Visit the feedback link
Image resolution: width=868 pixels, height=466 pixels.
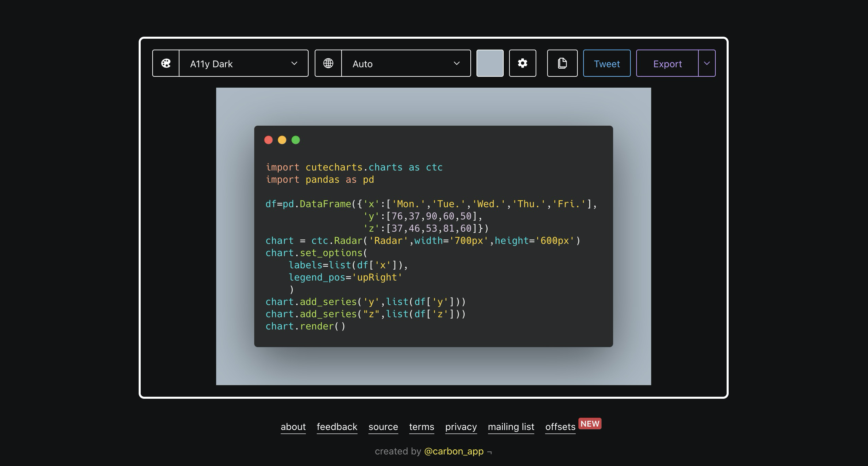click(337, 427)
